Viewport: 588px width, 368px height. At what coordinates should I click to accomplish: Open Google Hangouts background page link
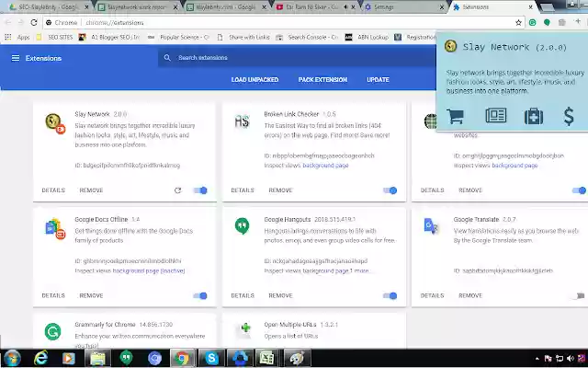click(325, 270)
